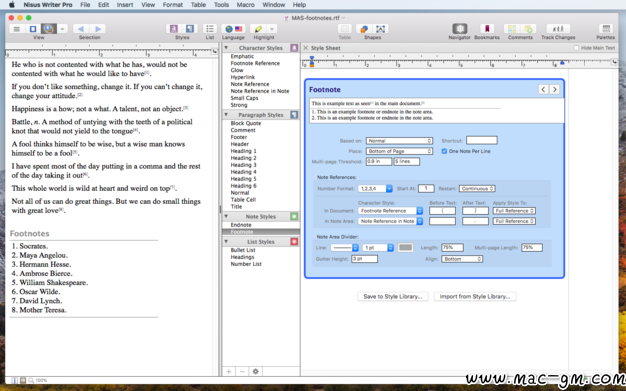Insert a text box shape
The height and width of the screenshot is (391, 626).
[380, 29]
